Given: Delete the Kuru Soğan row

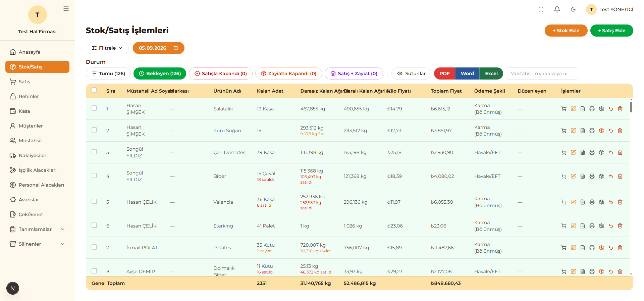Looking at the screenshot, I should click(620, 131).
